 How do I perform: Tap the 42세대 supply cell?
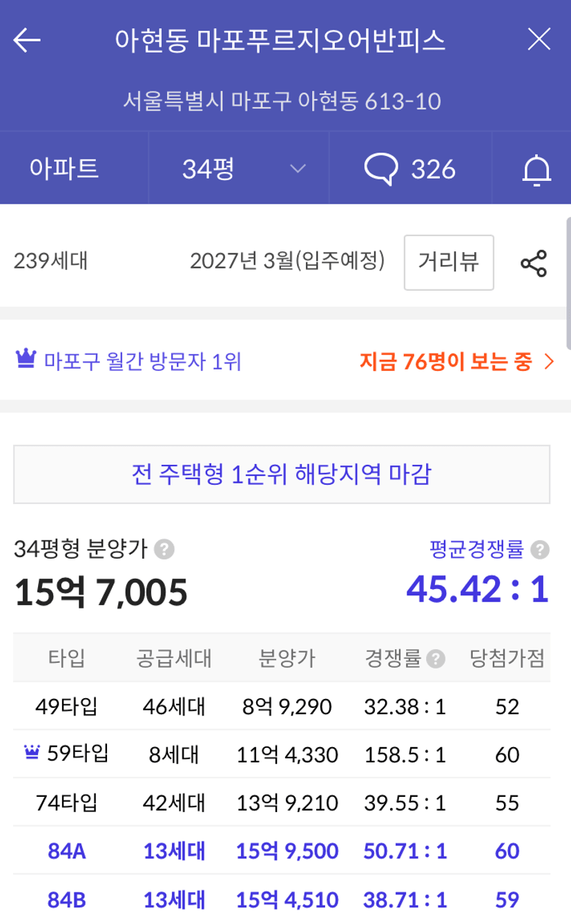(174, 802)
